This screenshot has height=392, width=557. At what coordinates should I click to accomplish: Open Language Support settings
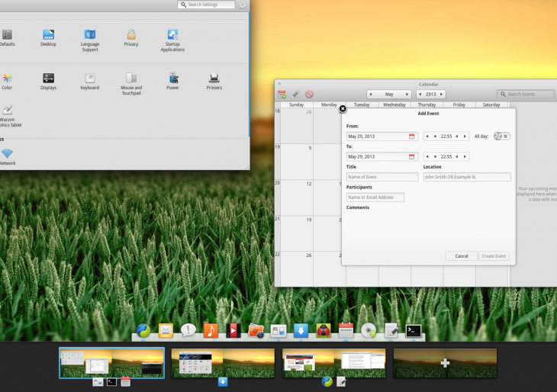point(90,40)
